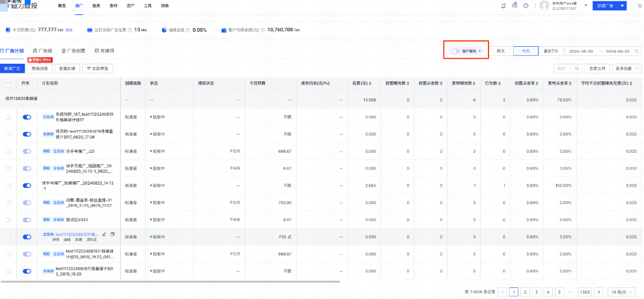Expand the arrow beside 新建广告 top button

[x=623, y=5]
